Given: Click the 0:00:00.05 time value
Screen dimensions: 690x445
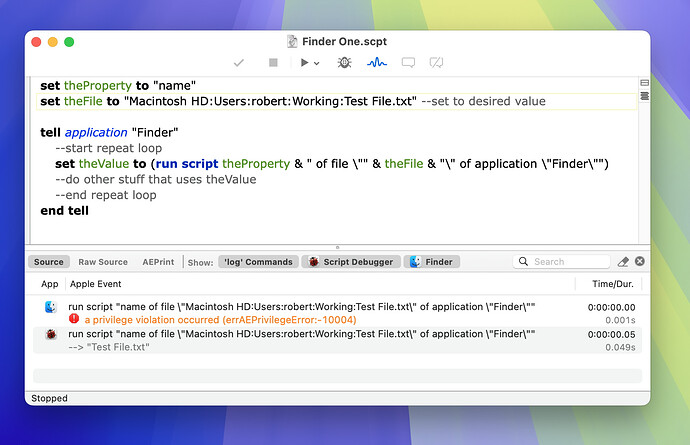Looking at the screenshot, I should tap(611, 335).
